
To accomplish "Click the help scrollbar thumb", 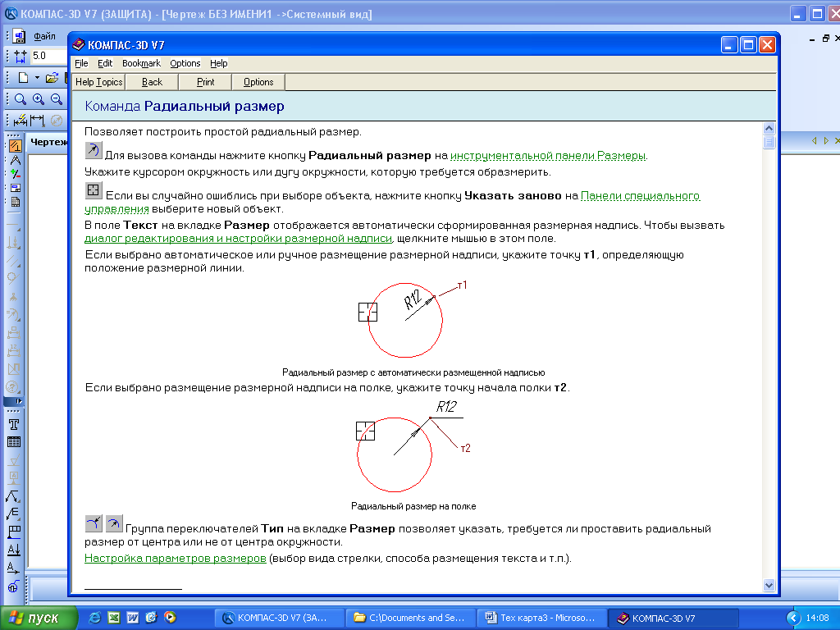I will [x=769, y=142].
